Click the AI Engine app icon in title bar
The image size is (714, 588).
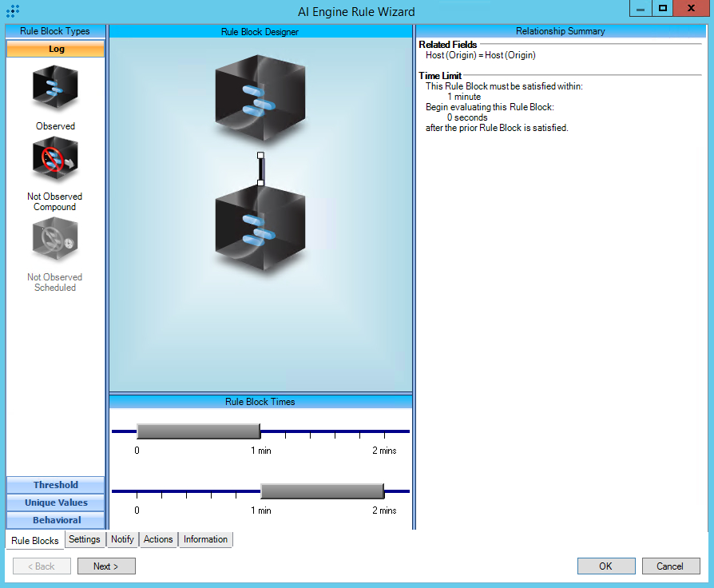(13, 11)
